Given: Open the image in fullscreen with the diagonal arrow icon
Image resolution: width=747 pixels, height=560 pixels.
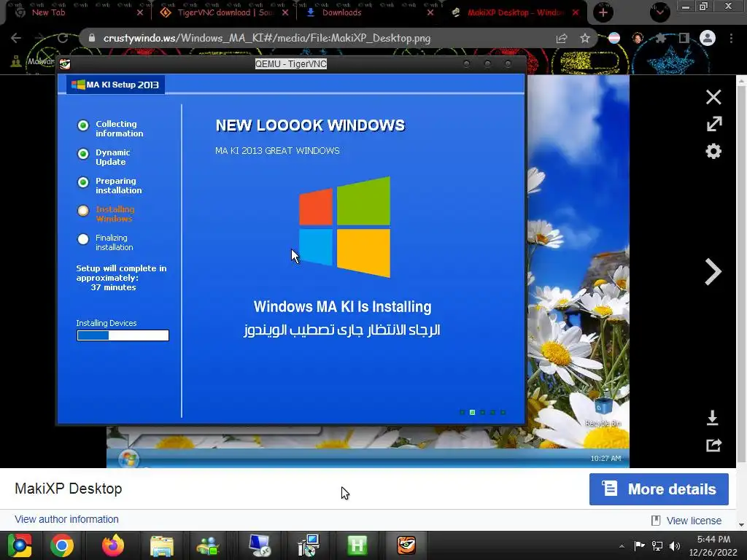Looking at the screenshot, I should (x=713, y=124).
